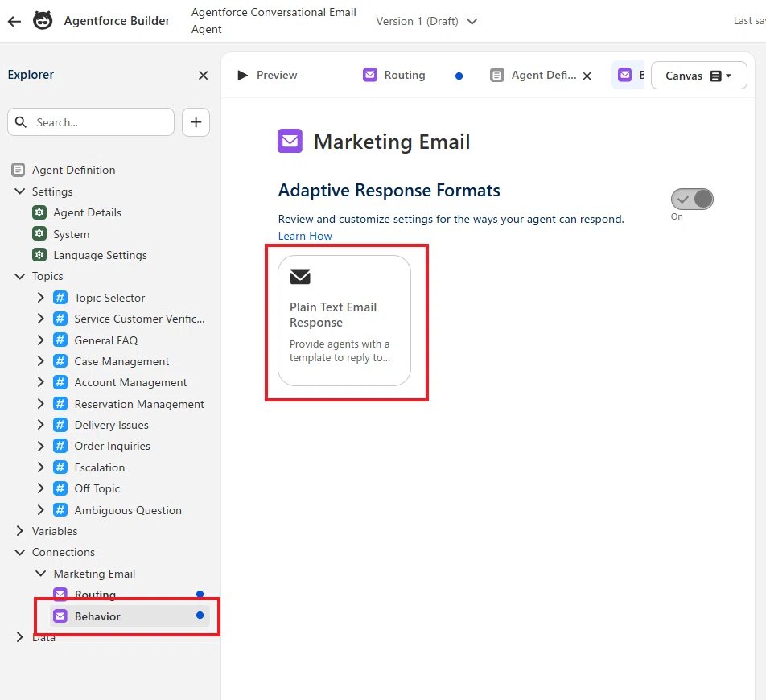766x700 pixels.
Task: Click in the Explorer search field
Action: (x=91, y=122)
